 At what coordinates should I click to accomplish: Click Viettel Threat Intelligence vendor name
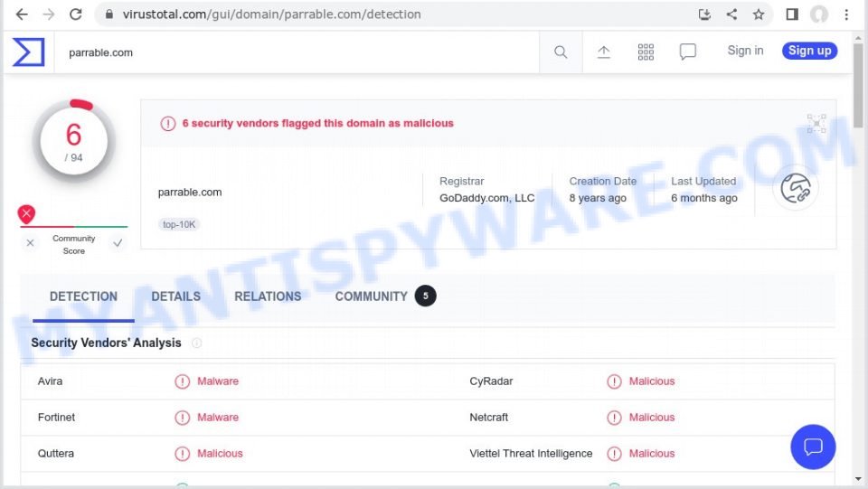pyautogui.click(x=531, y=453)
